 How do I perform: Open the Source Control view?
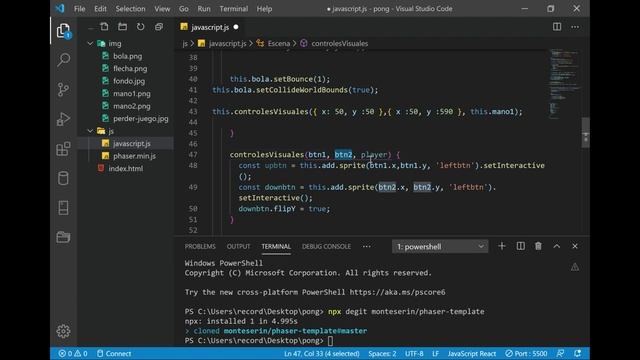[63, 89]
